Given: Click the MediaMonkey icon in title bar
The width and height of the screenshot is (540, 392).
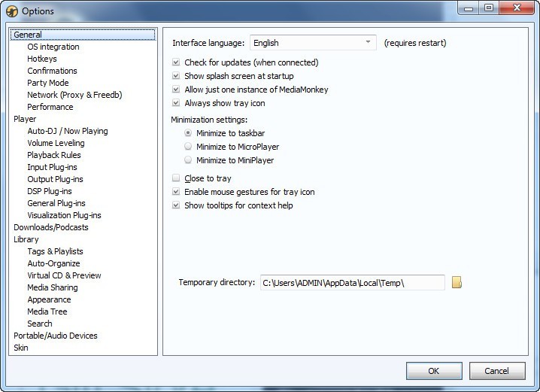Looking at the screenshot, I should coord(12,11).
